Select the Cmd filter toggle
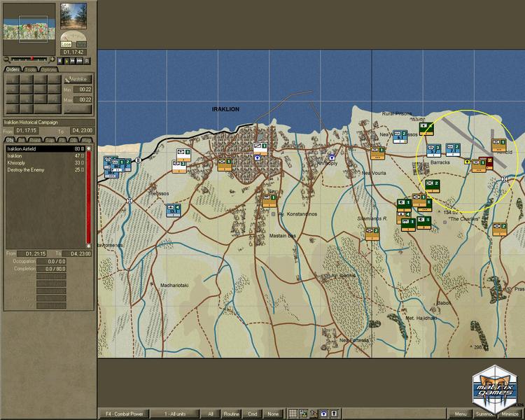Viewport: 525px width, 420px height. pos(253,414)
